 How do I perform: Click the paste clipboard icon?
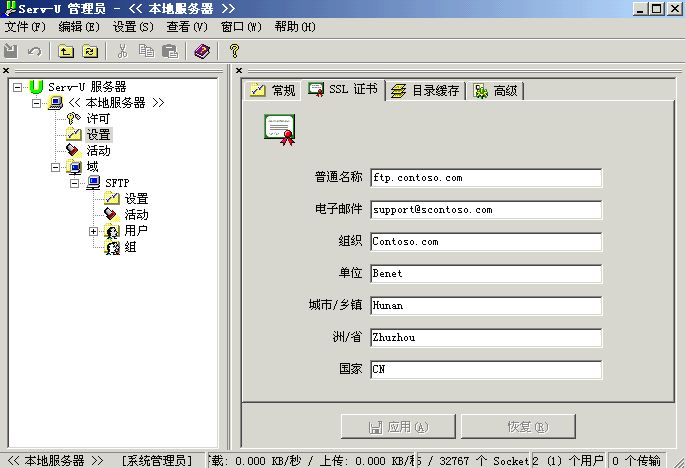pos(170,51)
